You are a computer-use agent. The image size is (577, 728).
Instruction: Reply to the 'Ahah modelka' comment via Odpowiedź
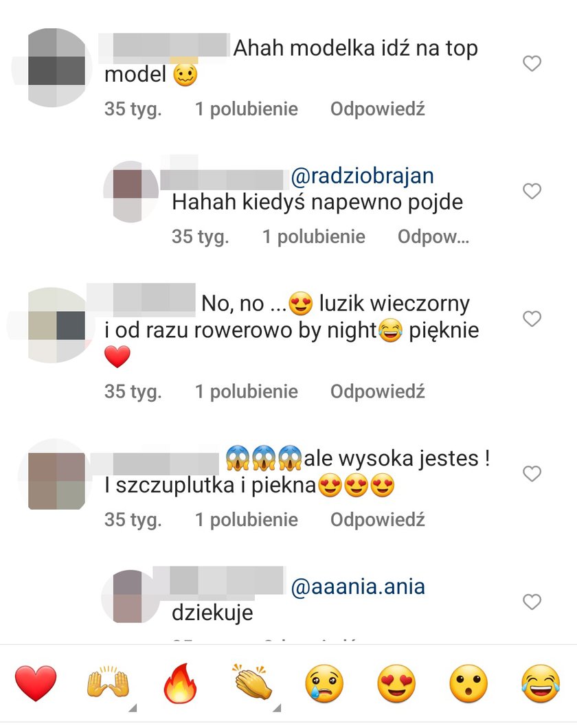pyautogui.click(x=377, y=109)
